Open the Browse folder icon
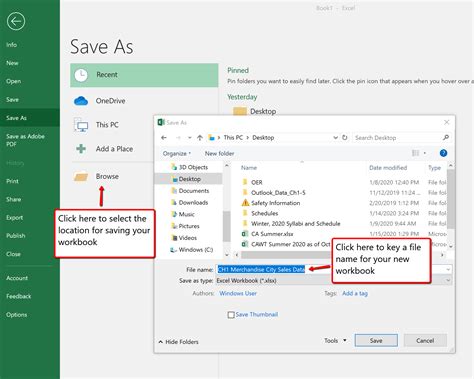 point(81,176)
